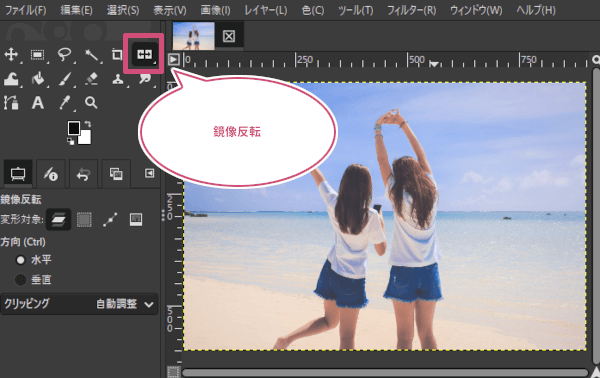600x378 pixels.
Task: Set transform target to selection
Action: 84,220
